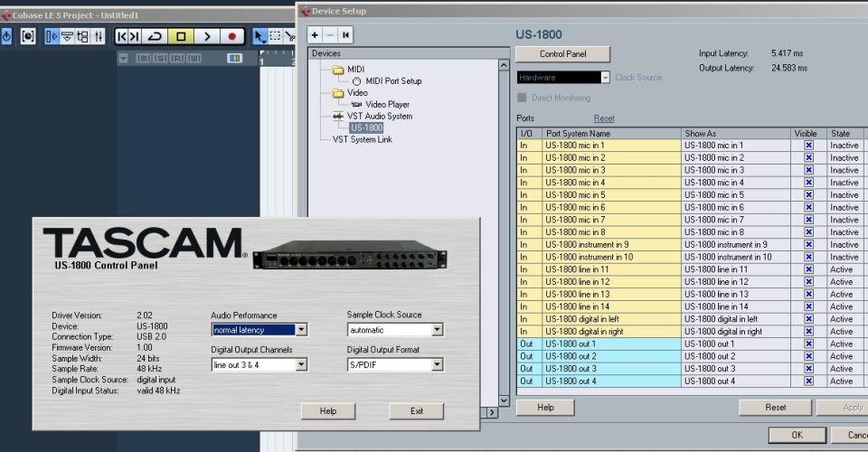The width and height of the screenshot is (868, 452).
Task: Toggle Visible checkbox for US-1800 line in 14
Action: pyautogui.click(x=808, y=306)
